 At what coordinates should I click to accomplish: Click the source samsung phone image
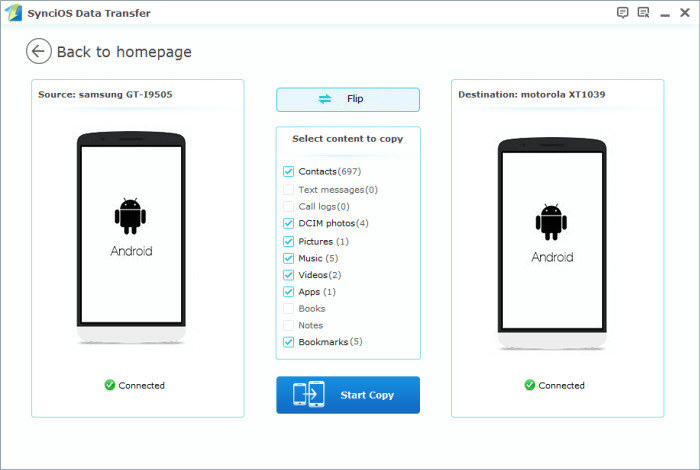131,238
